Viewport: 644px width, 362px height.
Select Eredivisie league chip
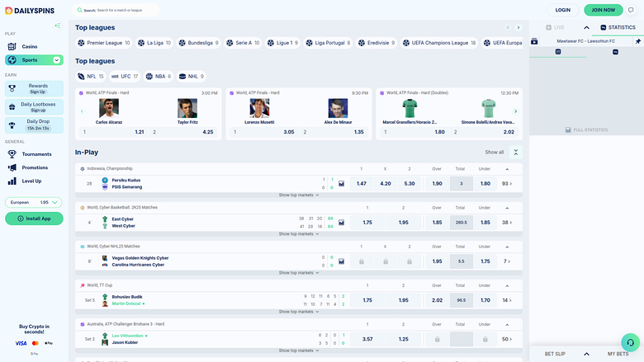(x=376, y=43)
